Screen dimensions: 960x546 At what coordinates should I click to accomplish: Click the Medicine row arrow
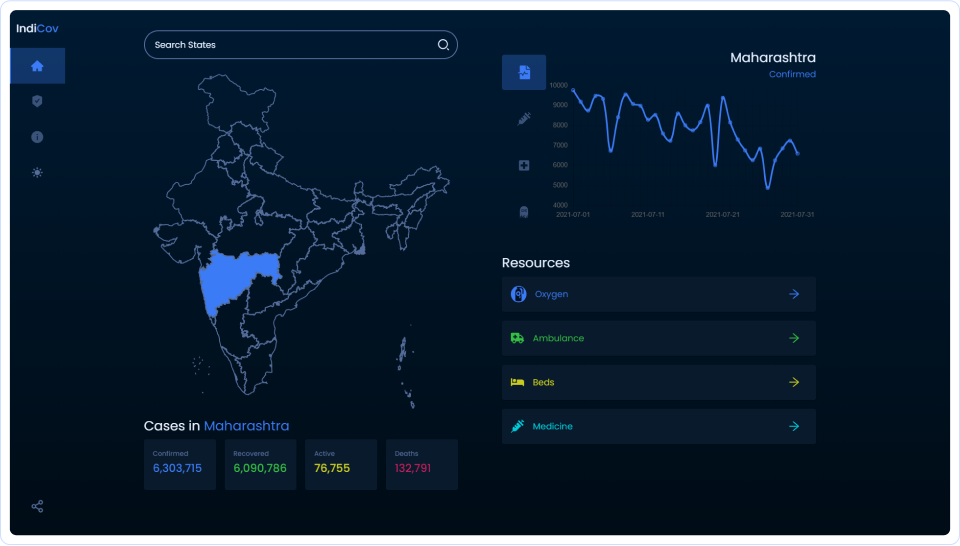[x=794, y=426]
